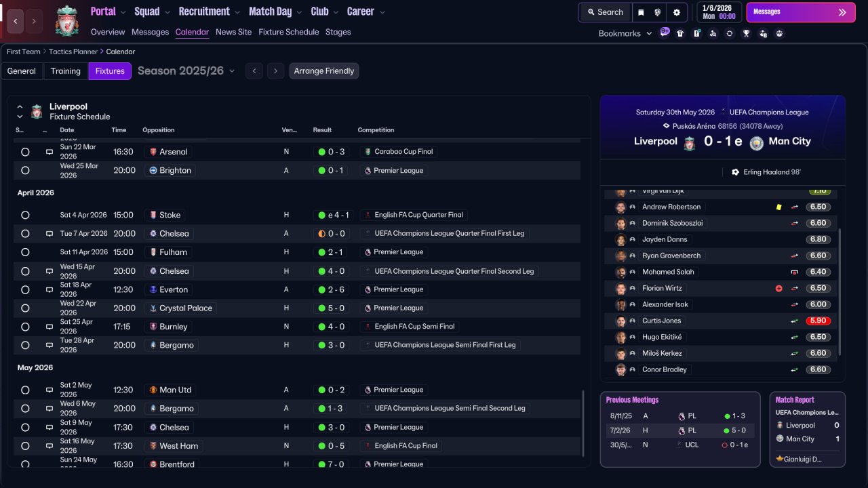The image size is (868, 488).
Task: Click Mohamed Salah's player face portrait
Action: (x=620, y=272)
